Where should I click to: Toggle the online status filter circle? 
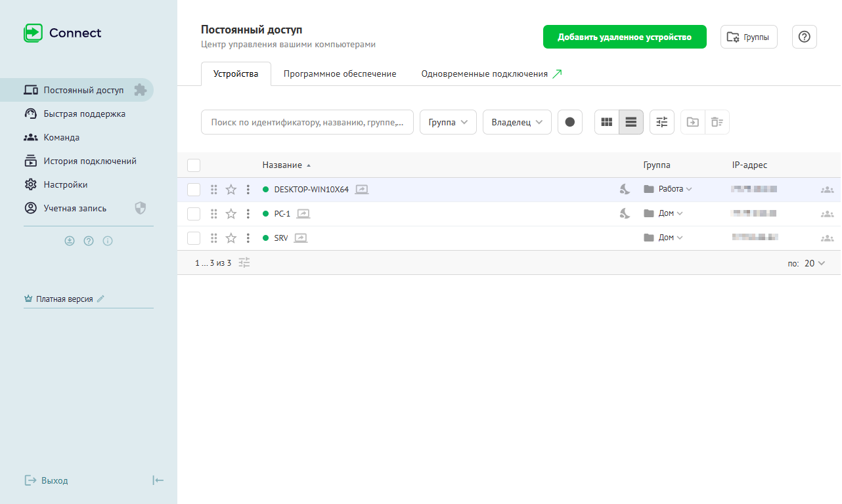(569, 122)
